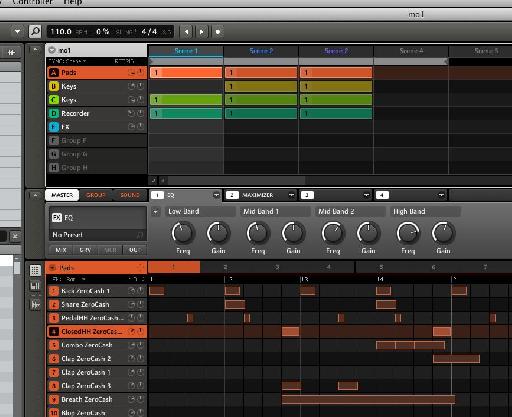Skip back with the previous transport arrow
The image size is (512, 417).
(x=187, y=32)
